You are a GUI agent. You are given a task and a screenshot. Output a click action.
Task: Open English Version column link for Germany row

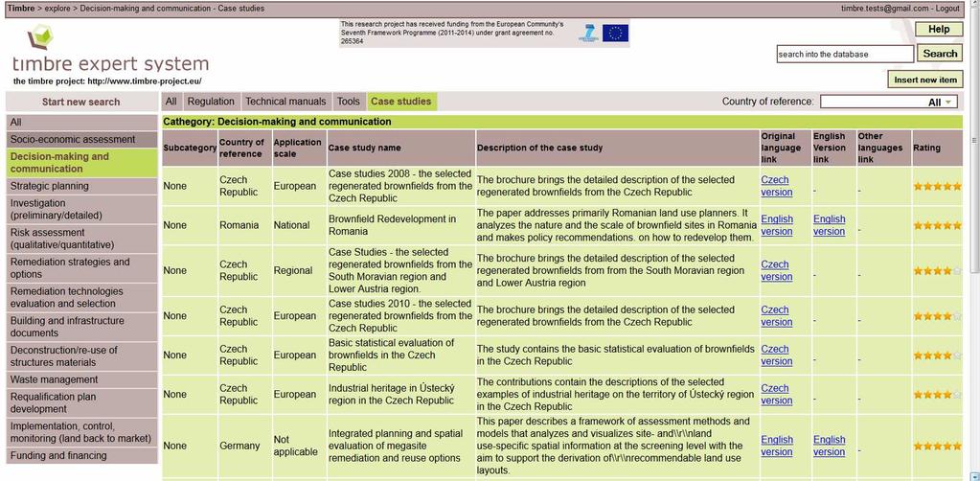tap(829, 446)
